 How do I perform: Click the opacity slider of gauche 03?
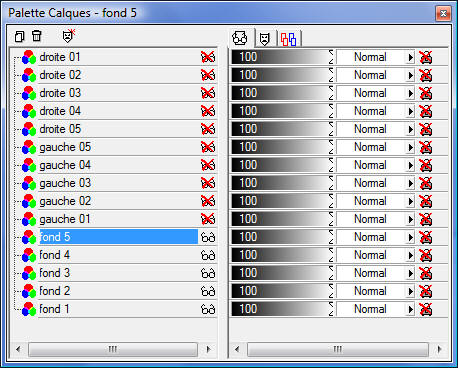point(283,183)
